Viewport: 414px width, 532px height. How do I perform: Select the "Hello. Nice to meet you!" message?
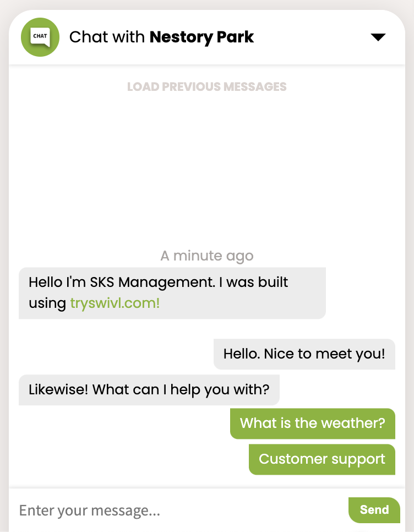(x=304, y=354)
